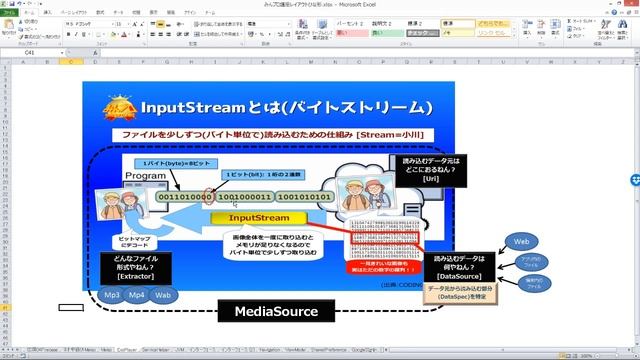Switch to the Home ribbon tab
This screenshot has height=360, width=640.
[29, 13]
